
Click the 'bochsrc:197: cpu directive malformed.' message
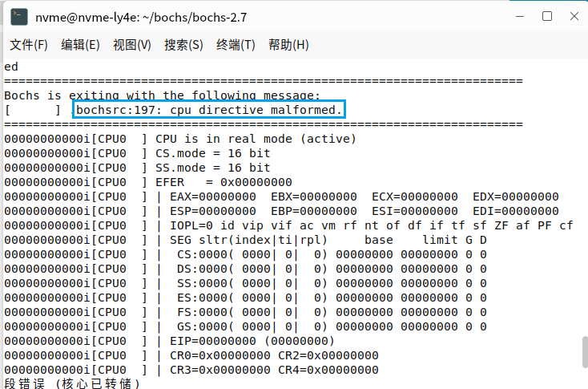(x=209, y=110)
